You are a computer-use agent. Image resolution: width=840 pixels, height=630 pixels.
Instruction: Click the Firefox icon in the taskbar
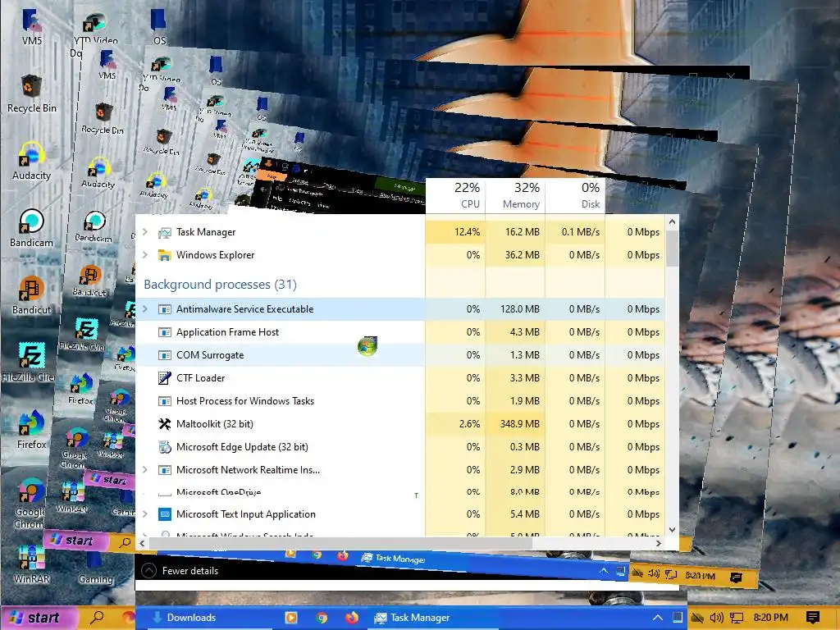(351, 618)
